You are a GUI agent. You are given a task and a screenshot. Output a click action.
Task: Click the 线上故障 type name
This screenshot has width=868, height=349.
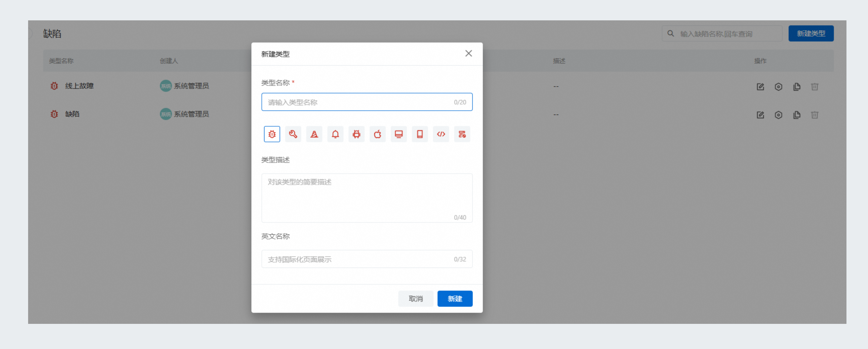(79, 86)
